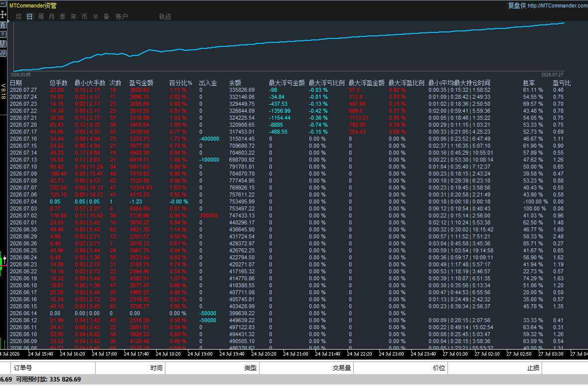Switch to the 季 quarterly tab
The height and width of the screenshot is (386, 588).
point(63,16)
